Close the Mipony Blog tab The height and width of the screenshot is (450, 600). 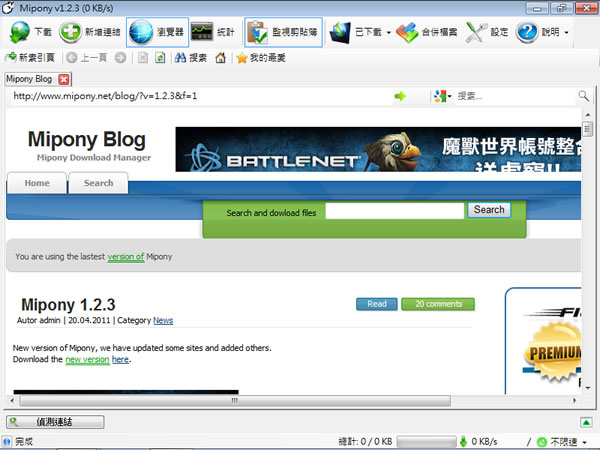pyautogui.click(x=64, y=79)
